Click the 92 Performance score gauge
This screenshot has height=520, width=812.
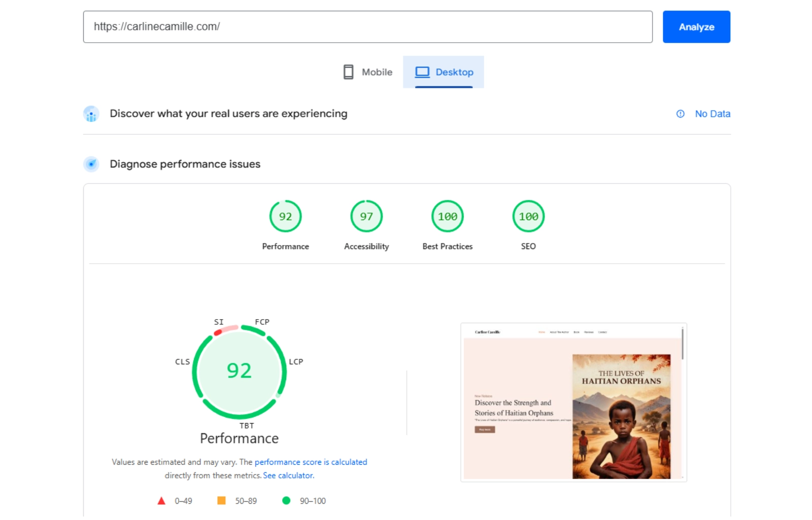click(x=285, y=216)
